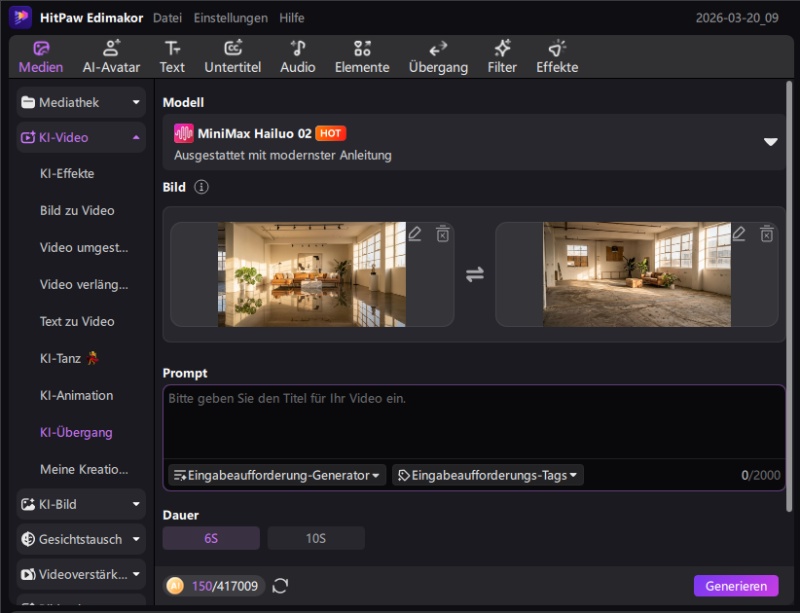This screenshot has height=613, width=800.
Task: Refresh the credits balance icon
Action: (280, 586)
